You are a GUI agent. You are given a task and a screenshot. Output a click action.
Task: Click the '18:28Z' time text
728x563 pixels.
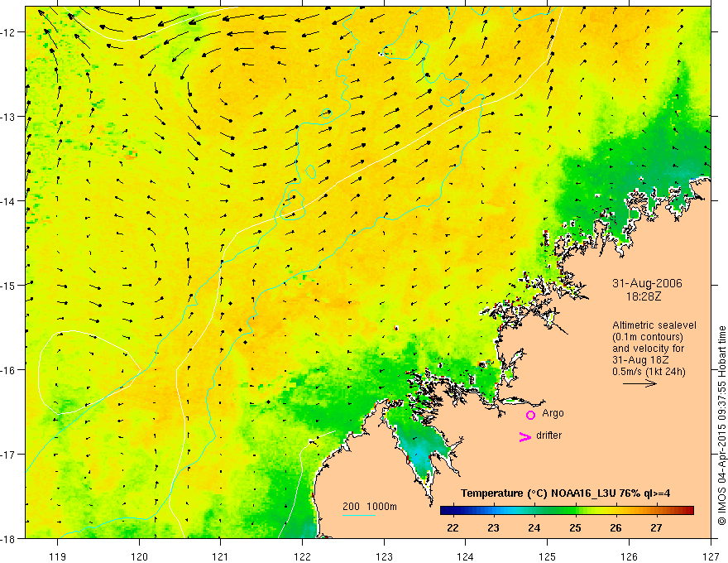tap(644, 296)
